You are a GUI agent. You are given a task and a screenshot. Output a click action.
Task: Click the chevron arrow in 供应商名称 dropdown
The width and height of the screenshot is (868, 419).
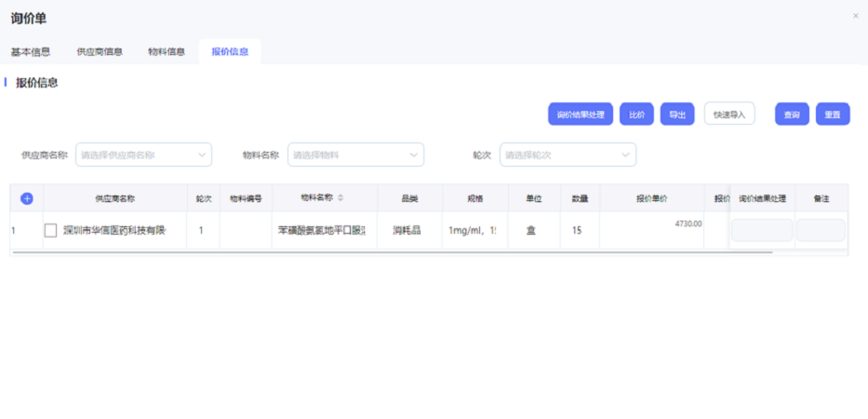pyautogui.click(x=202, y=155)
